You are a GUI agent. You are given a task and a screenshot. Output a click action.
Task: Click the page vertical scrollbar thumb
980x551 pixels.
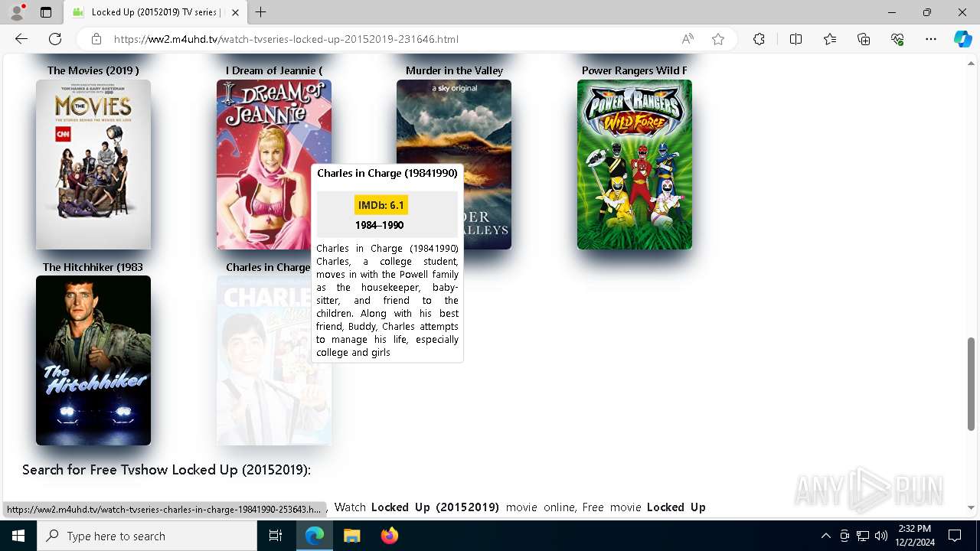pos(971,383)
